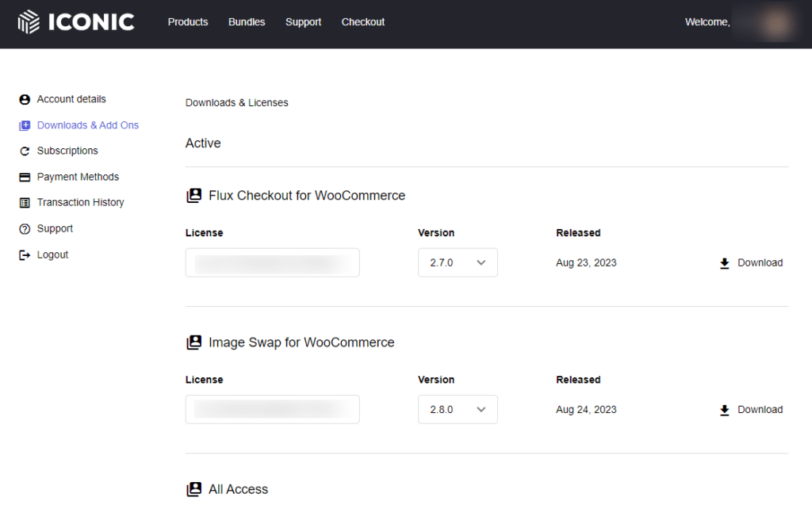Select the Bundles menu item
The image size is (812, 509).
pos(246,22)
